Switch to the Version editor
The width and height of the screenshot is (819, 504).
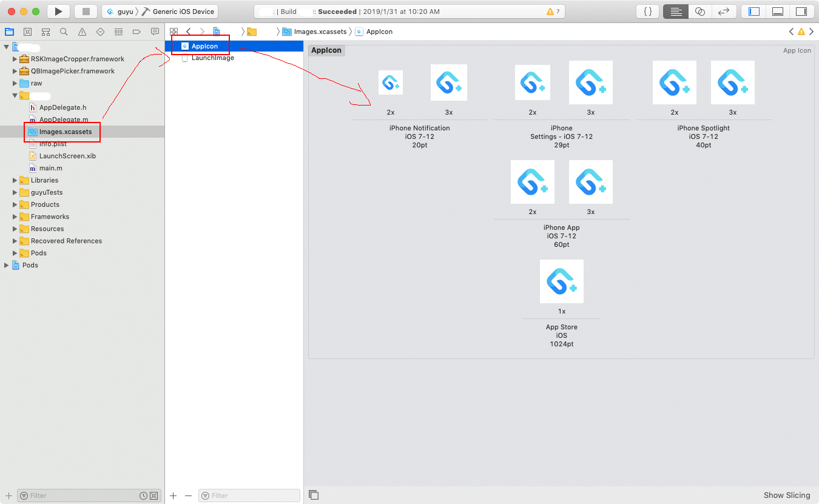pos(724,12)
